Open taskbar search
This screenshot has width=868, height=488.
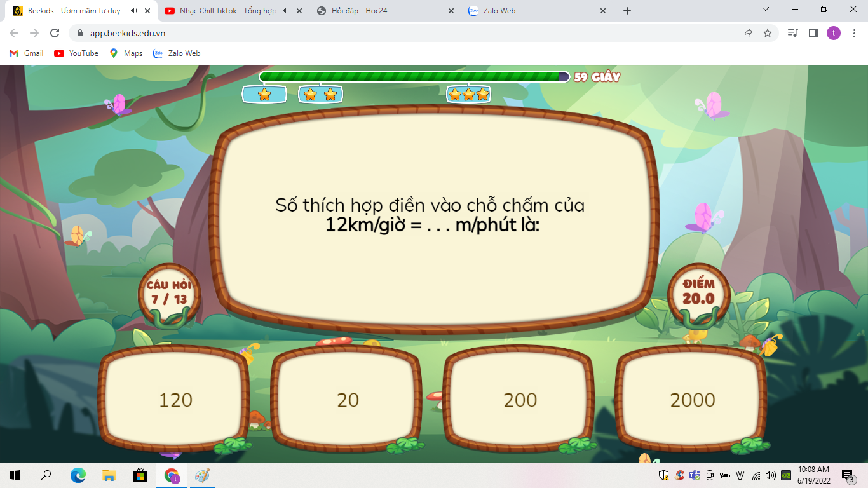(x=46, y=475)
